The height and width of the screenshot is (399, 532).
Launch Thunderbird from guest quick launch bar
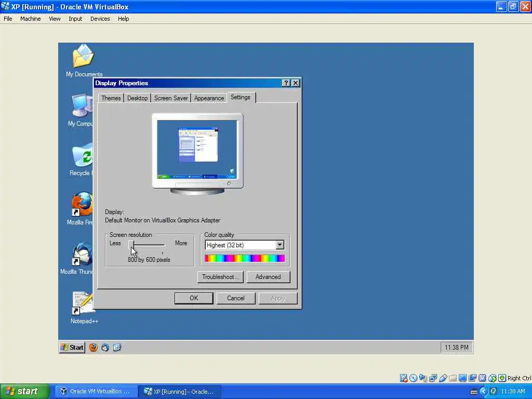pos(105,348)
